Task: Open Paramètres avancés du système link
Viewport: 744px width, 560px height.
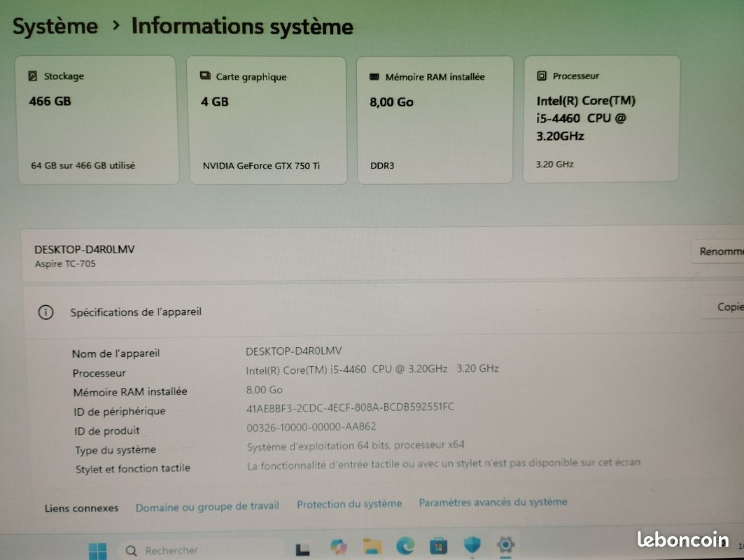Action: coord(493,502)
